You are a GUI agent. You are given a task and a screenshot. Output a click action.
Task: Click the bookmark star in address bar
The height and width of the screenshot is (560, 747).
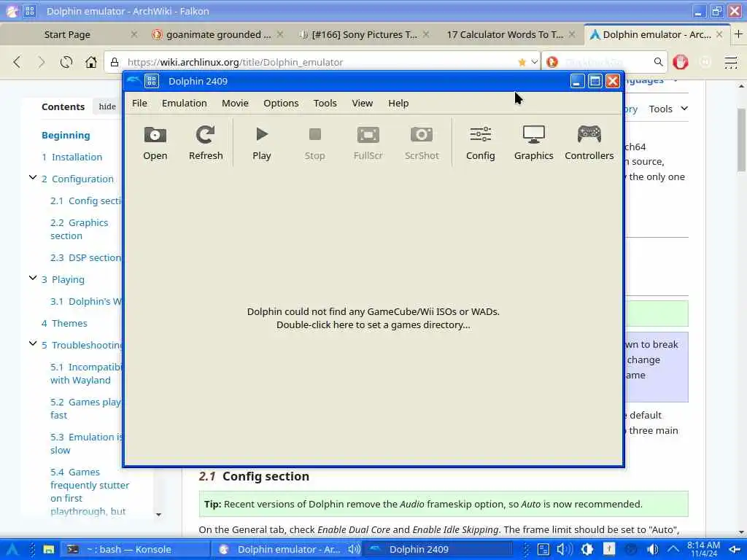[522, 62]
